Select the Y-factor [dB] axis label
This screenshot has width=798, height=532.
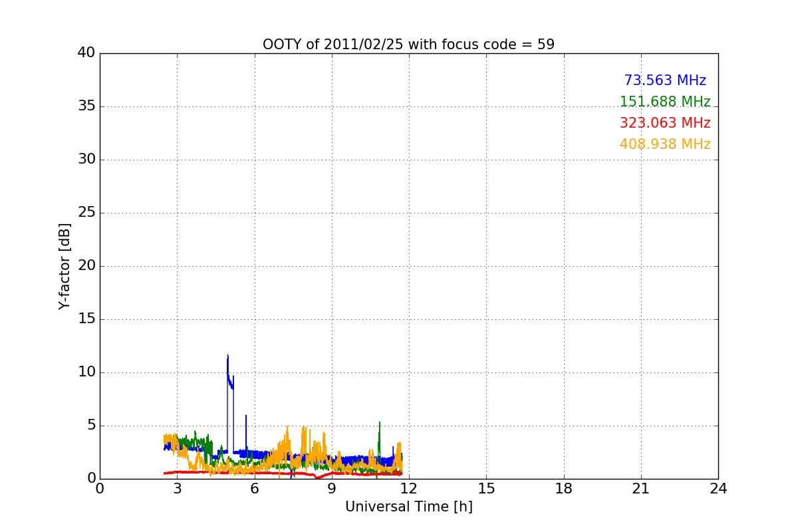coord(65,266)
